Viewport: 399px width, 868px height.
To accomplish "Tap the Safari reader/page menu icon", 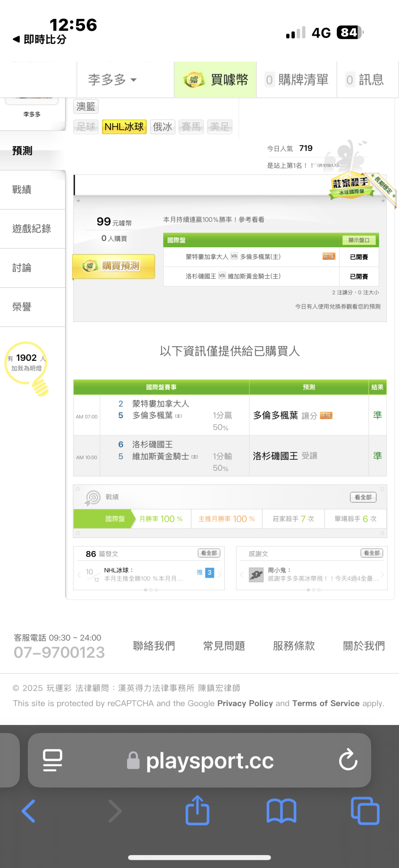I will pyautogui.click(x=52, y=760).
